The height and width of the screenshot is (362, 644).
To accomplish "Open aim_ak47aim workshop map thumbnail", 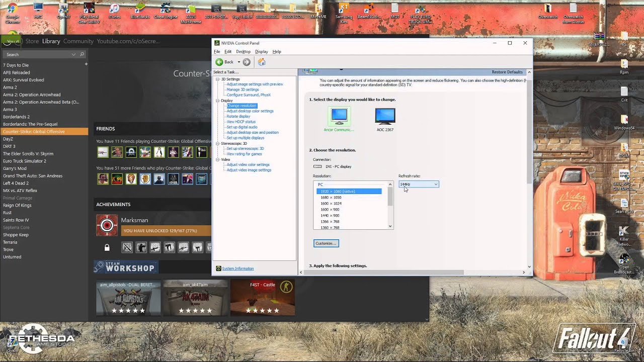I will 196,298.
